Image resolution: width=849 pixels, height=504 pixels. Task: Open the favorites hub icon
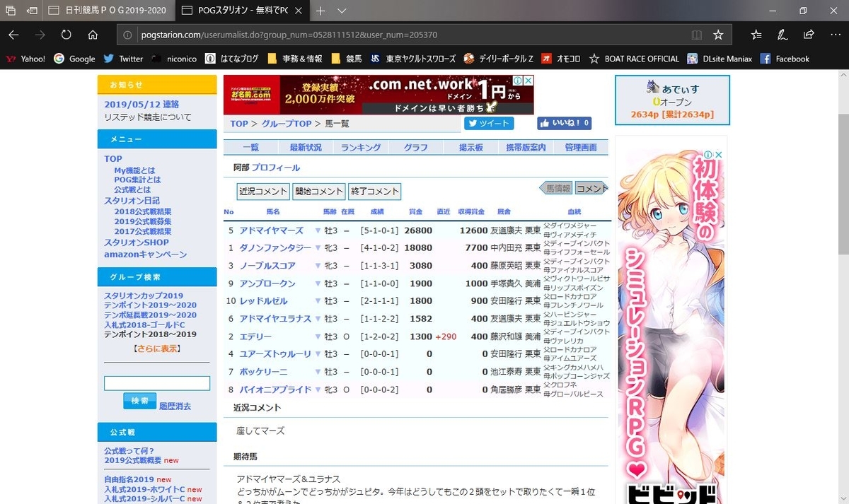pyautogui.click(x=756, y=35)
